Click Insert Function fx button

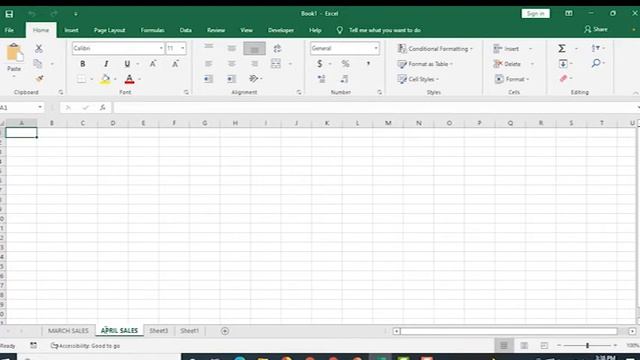tap(102, 107)
